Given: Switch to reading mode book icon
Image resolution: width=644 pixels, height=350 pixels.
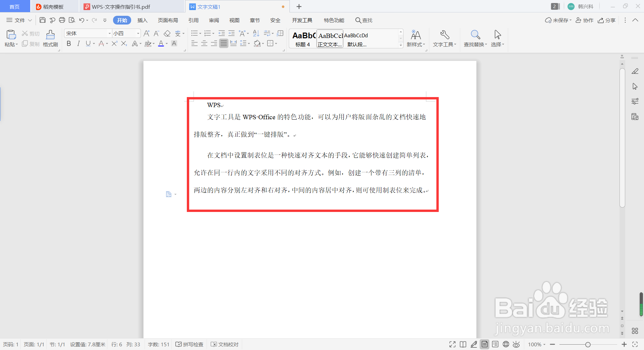Looking at the screenshot, I should (463, 344).
